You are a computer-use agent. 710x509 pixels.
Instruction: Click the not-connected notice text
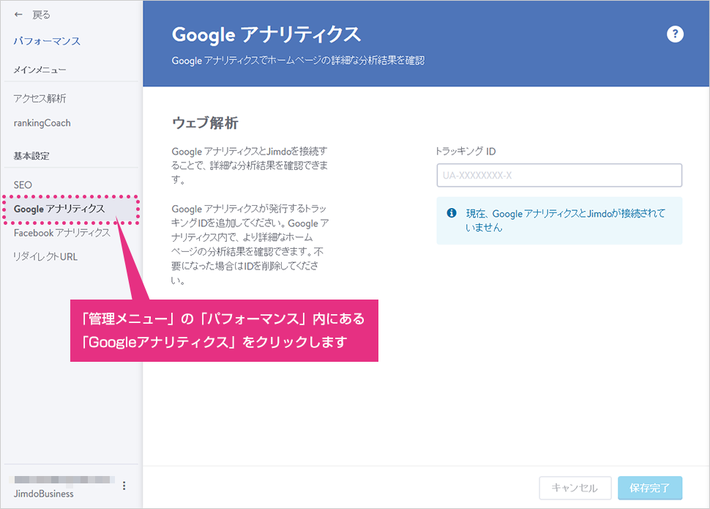[566, 220]
